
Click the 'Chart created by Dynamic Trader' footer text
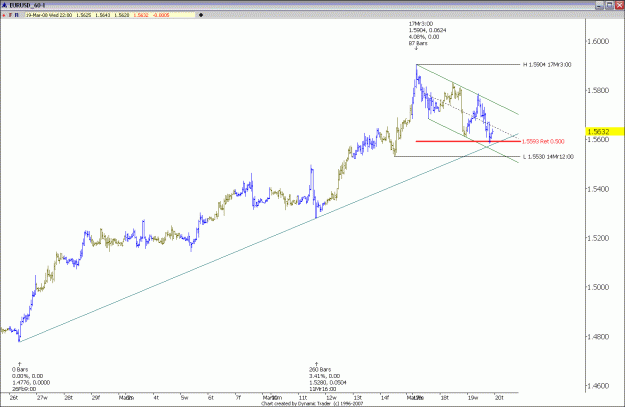pyautogui.click(x=298, y=404)
